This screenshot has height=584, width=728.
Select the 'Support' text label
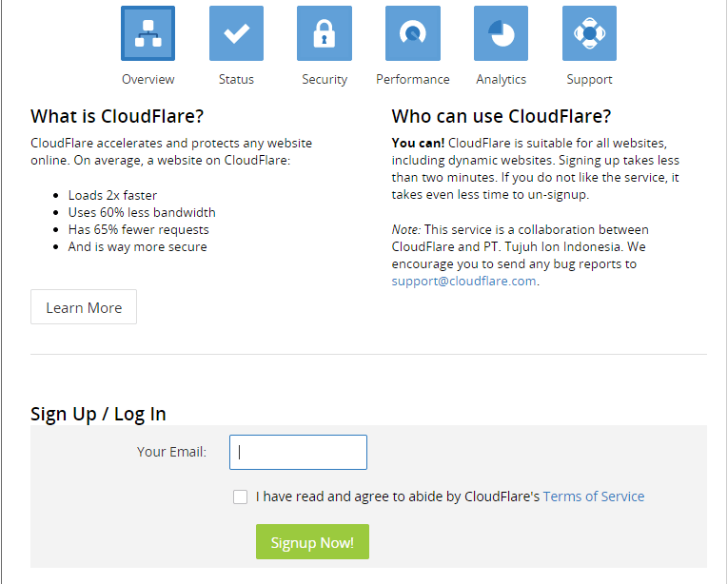pos(589,80)
